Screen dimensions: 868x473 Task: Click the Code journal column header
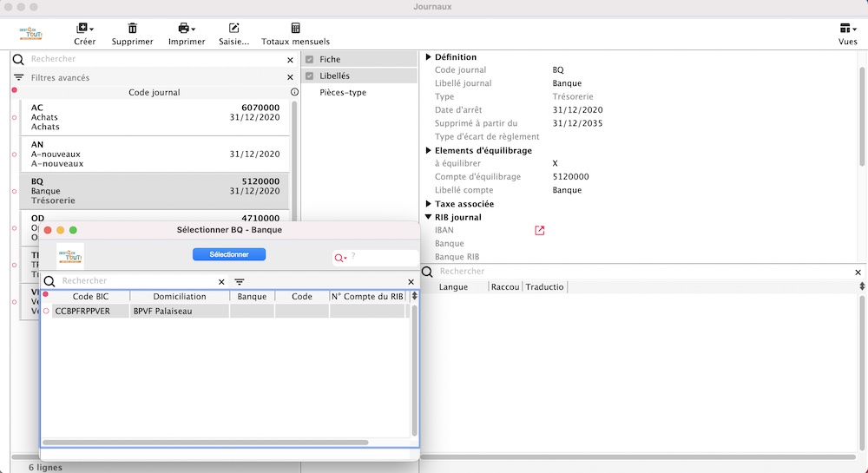(x=155, y=92)
